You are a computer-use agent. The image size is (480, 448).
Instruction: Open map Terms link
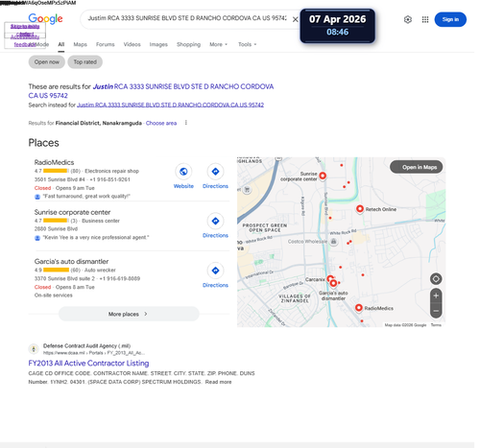tap(436, 325)
